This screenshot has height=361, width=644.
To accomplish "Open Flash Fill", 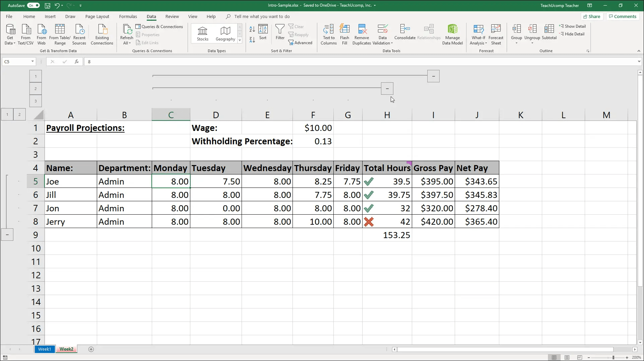I will 344,34.
